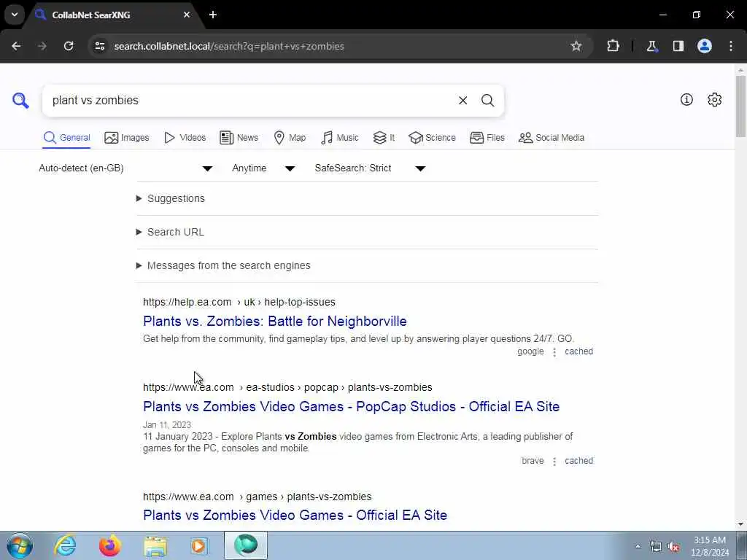Switch to the Files tab
This screenshot has height=560, width=747.
[487, 138]
